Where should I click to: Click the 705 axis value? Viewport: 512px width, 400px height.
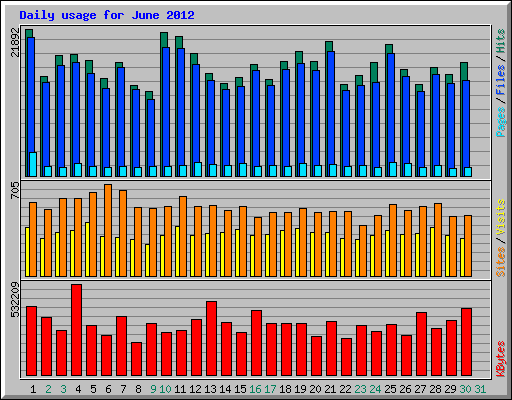pyautogui.click(x=15, y=190)
